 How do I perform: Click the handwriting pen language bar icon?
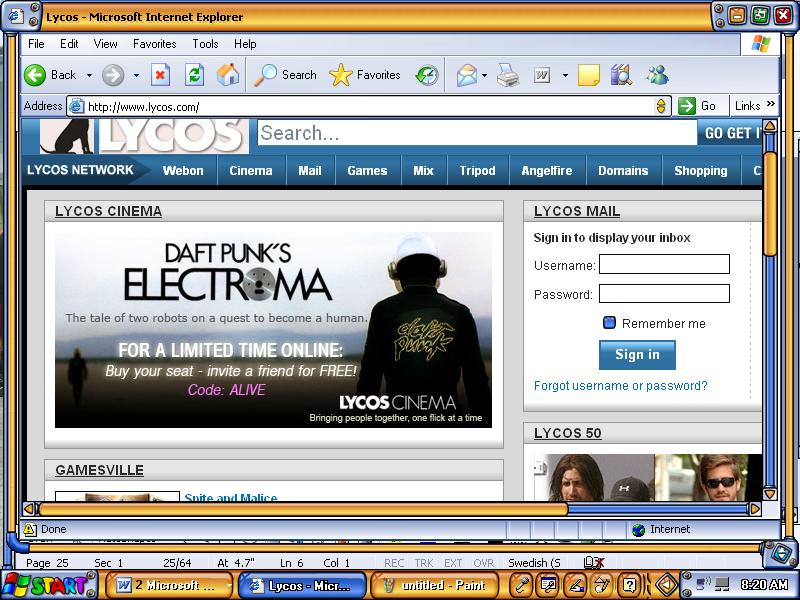(576, 585)
